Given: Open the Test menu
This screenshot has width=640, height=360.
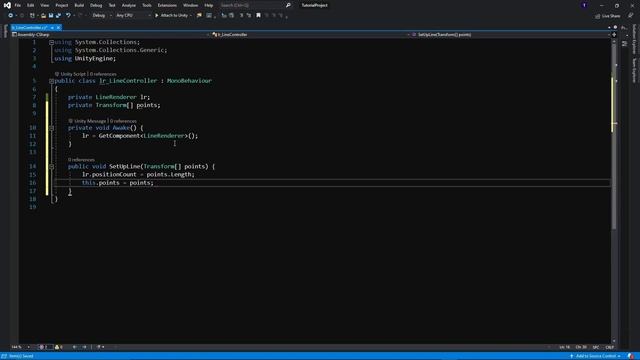Looking at the screenshot, I should (112, 5).
